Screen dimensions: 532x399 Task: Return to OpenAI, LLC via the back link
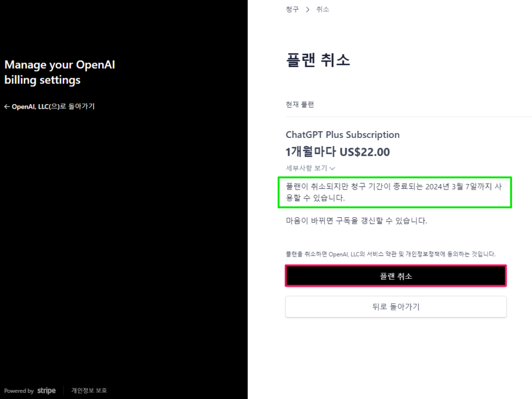point(50,106)
